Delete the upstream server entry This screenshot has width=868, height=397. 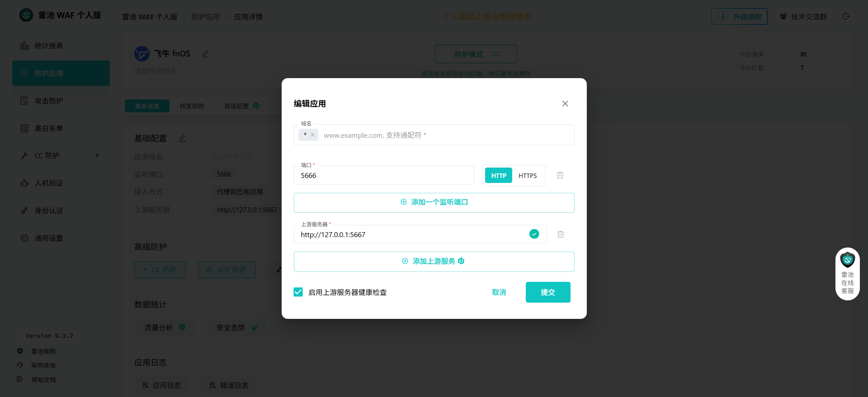coord(560,234)
